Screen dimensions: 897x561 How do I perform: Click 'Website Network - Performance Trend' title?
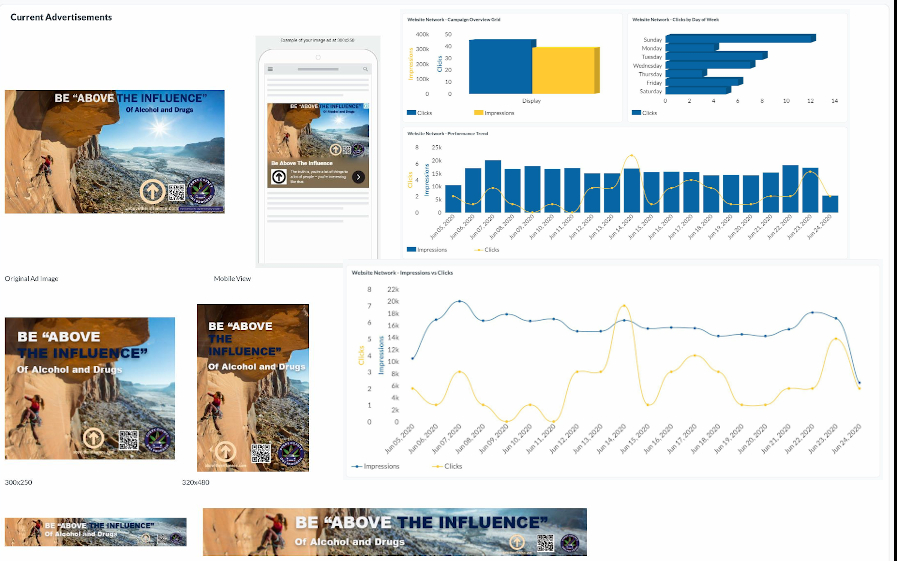[x=447, y=133]
